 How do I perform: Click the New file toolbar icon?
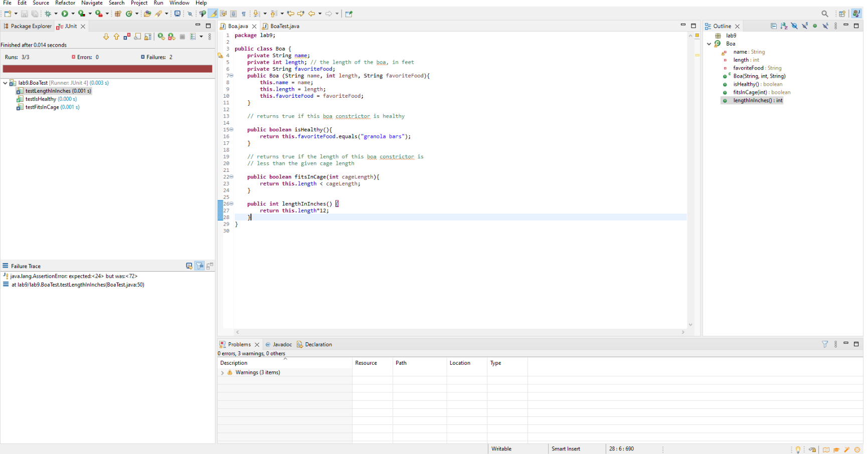click(8, 14)
